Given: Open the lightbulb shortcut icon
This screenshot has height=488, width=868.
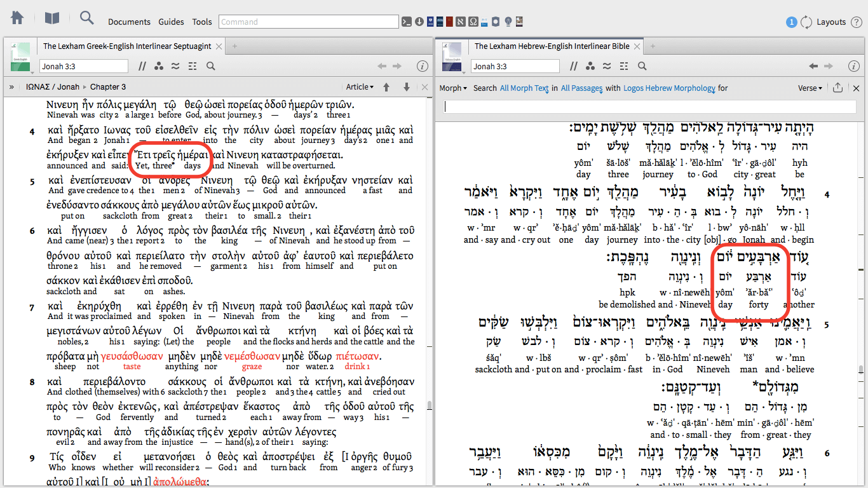Looking at the screenshot, I should (508, 22).
